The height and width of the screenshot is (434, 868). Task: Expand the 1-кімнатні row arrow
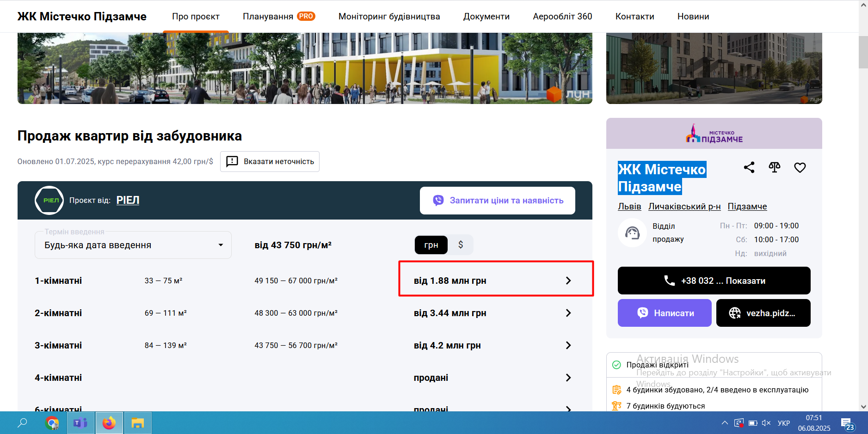[x=568, y=281]
